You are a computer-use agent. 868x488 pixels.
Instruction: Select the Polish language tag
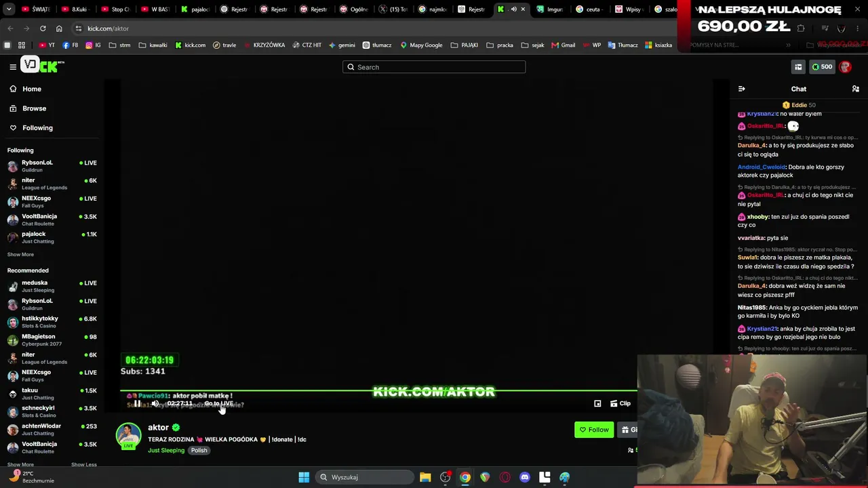[199, 451]
